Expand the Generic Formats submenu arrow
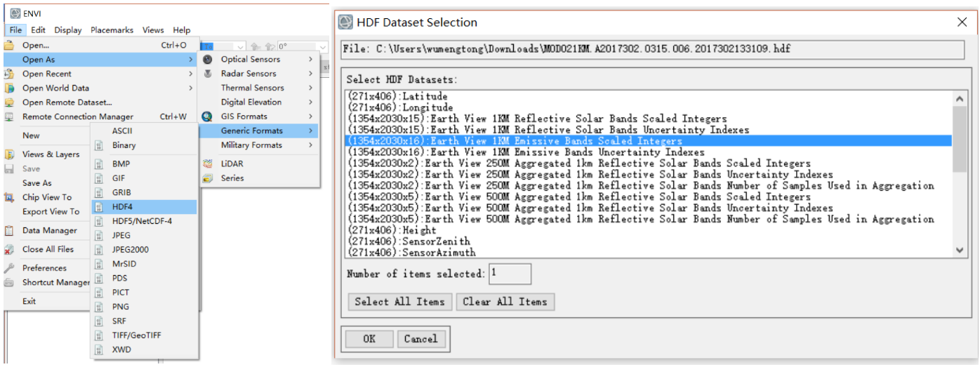Viewport: 980px width, 367px height. pos(310,131)
